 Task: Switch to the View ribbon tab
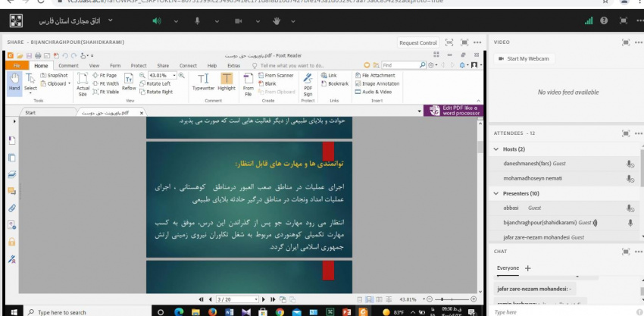tap(94, 65)
